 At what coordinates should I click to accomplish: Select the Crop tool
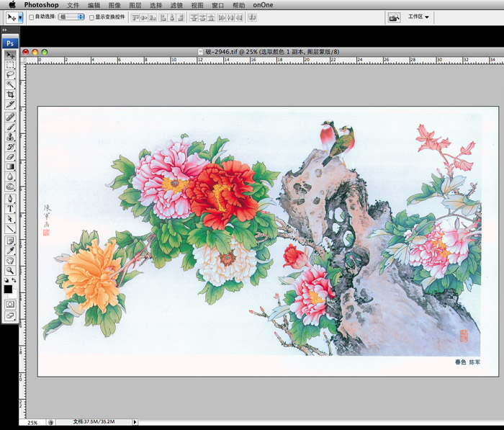point(10,94)
